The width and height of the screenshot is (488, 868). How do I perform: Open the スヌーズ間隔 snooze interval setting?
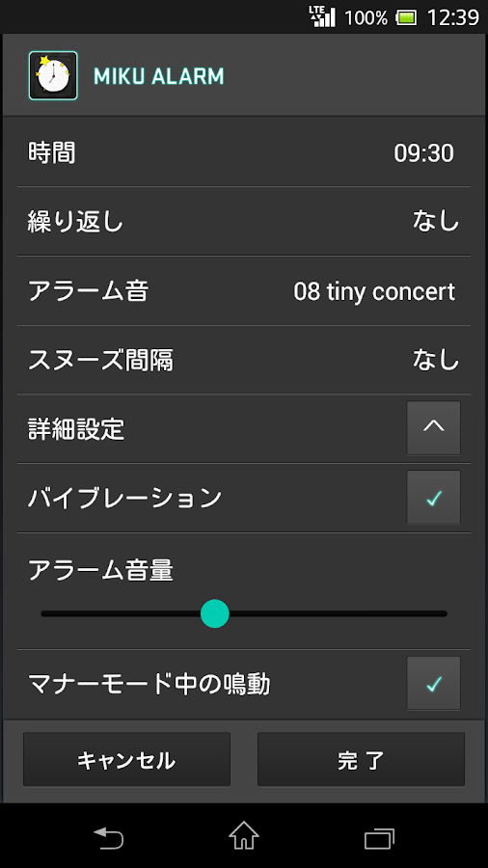(244, 361)
